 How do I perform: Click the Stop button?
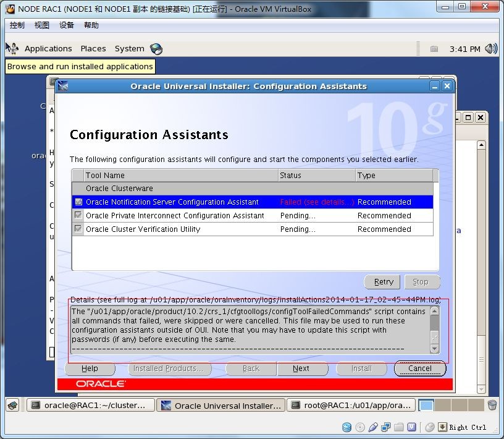tap(422, 282)
